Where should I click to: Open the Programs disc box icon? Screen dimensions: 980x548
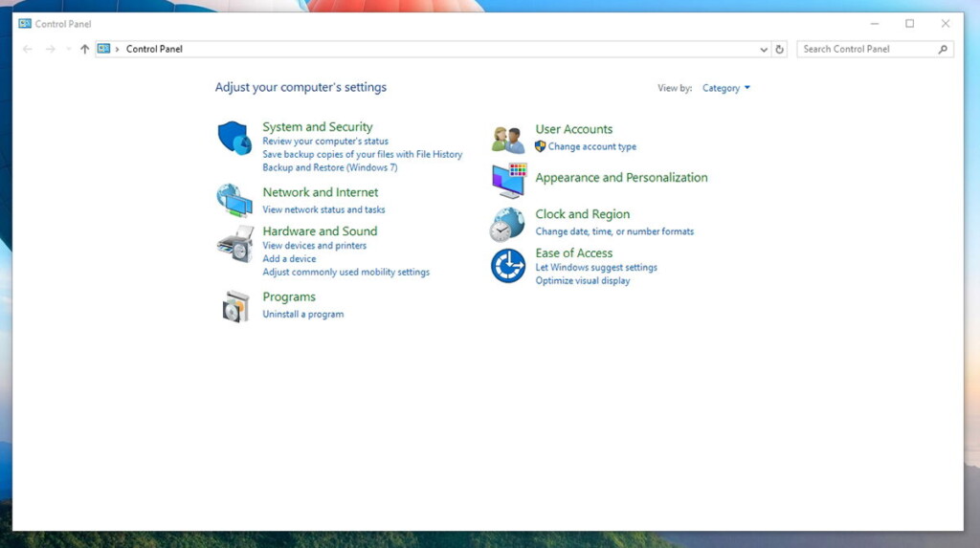tap(235, 306)
